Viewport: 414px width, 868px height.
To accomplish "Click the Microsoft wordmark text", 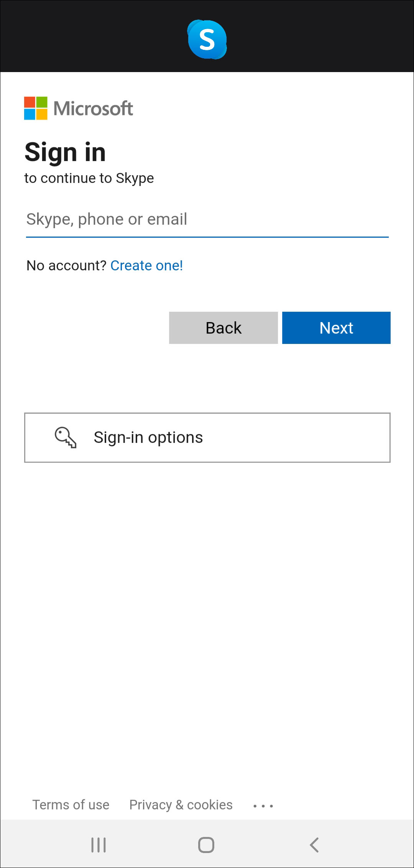I will tap(93, 108).
